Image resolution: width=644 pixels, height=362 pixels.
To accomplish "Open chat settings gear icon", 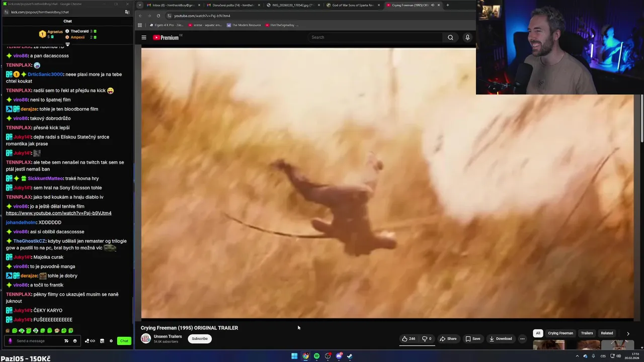I will coord(111,341).
